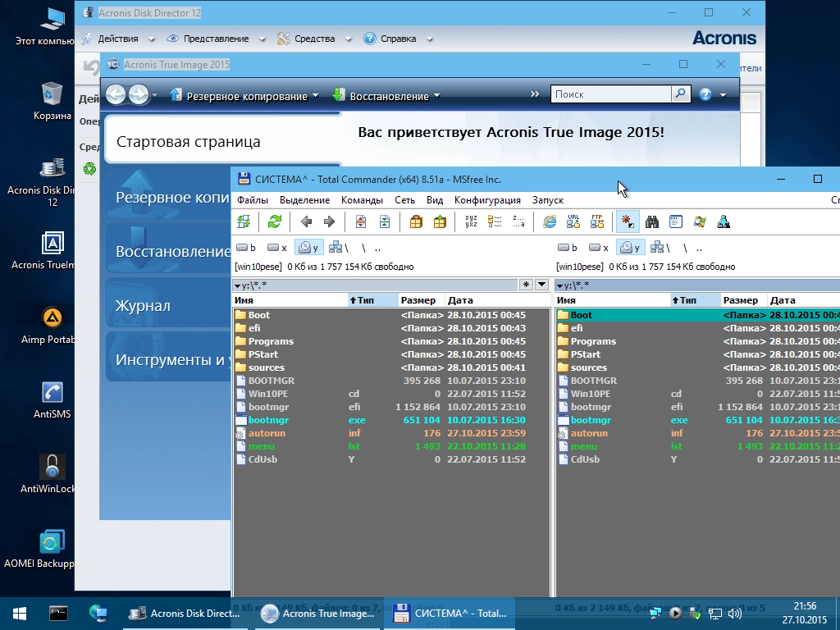Viewport: 840px width, 630px height.
Task: Click the Pack files box icon
Action: [x=416, y=221]
